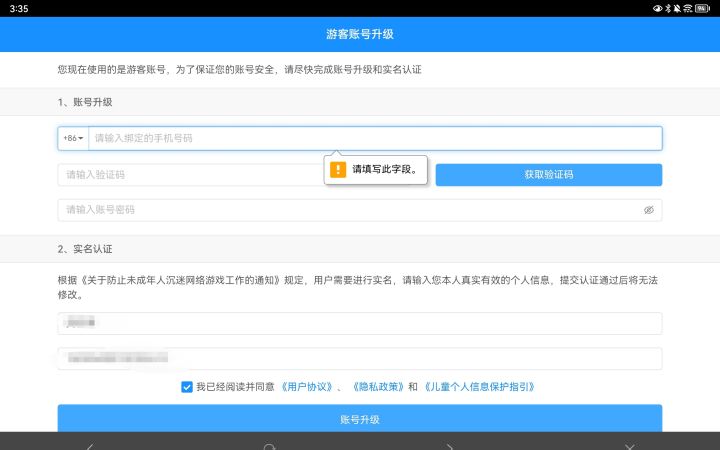Open the 《隐私政策》 link
Viewport: 720px width, 450px height.
point(378,387)
